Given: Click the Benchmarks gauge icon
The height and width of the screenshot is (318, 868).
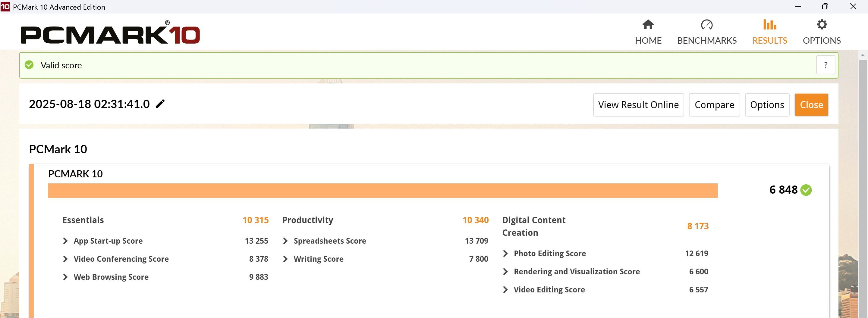Looking at the screenshot, I should point(706,25).
